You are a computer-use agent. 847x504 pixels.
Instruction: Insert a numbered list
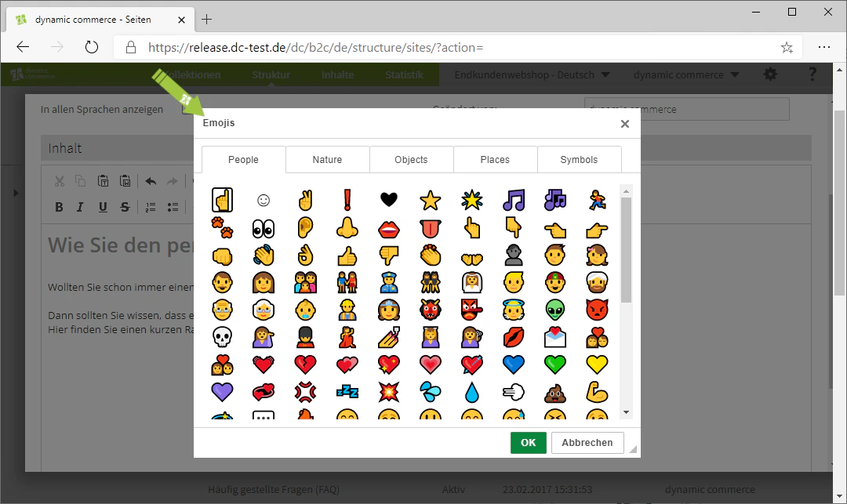151,207
